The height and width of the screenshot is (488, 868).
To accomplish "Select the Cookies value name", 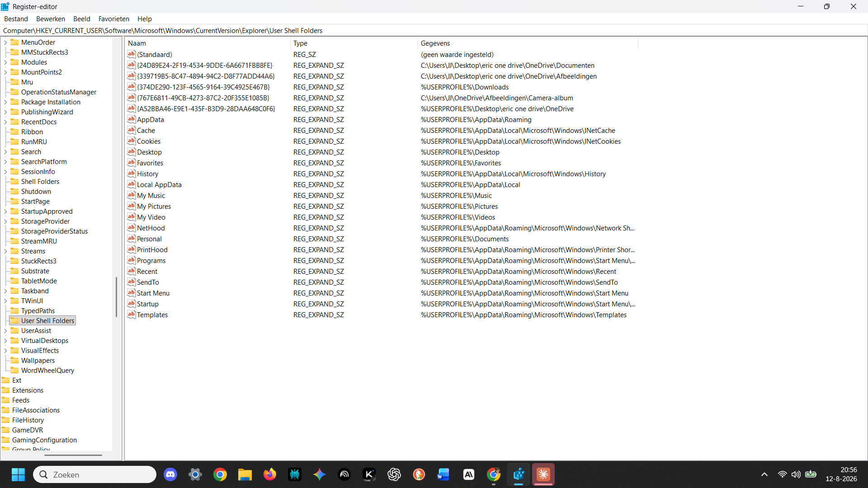I will coord(149,141).
